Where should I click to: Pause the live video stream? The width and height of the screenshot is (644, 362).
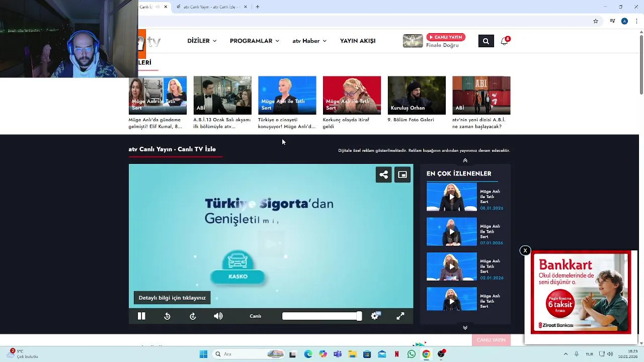[x=141, y=316]
